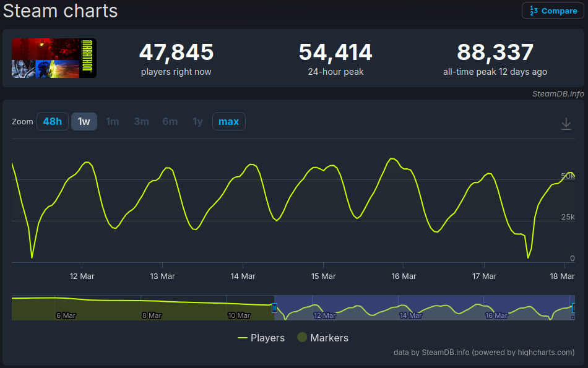Image resolution: width=588 pixels, height=368 pixels.
Task: Open the chart download menu icon
Action: click(x=566, y=124)
